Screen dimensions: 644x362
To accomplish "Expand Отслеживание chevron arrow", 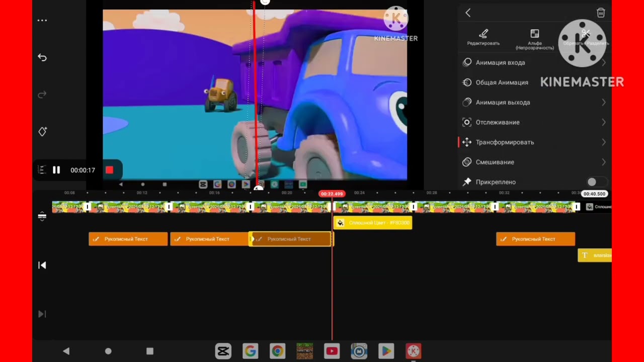I will coord(604,122).
